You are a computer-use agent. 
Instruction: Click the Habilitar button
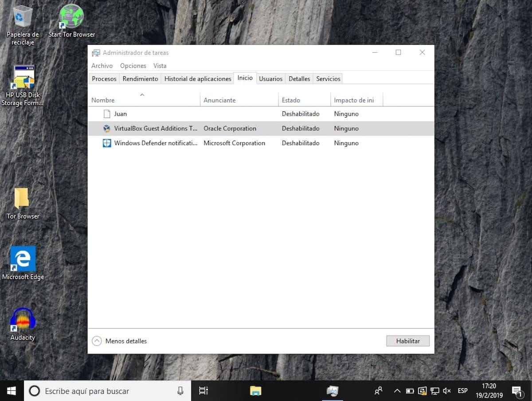click(x=407, y=341)
